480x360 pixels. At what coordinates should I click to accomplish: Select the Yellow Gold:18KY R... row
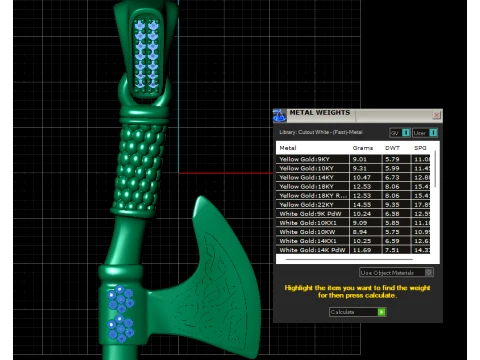click(x=353, y=195)
